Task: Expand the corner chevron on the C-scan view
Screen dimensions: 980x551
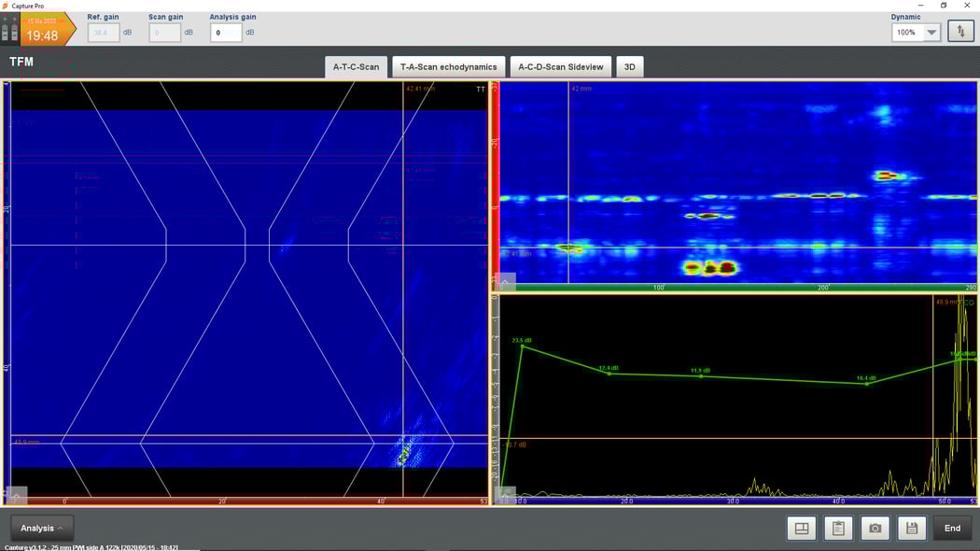Action: coord(505,282)
